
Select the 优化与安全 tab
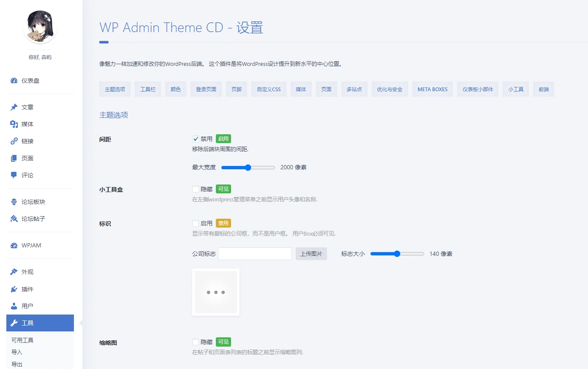pyautogui.click(x=389, y=89)
